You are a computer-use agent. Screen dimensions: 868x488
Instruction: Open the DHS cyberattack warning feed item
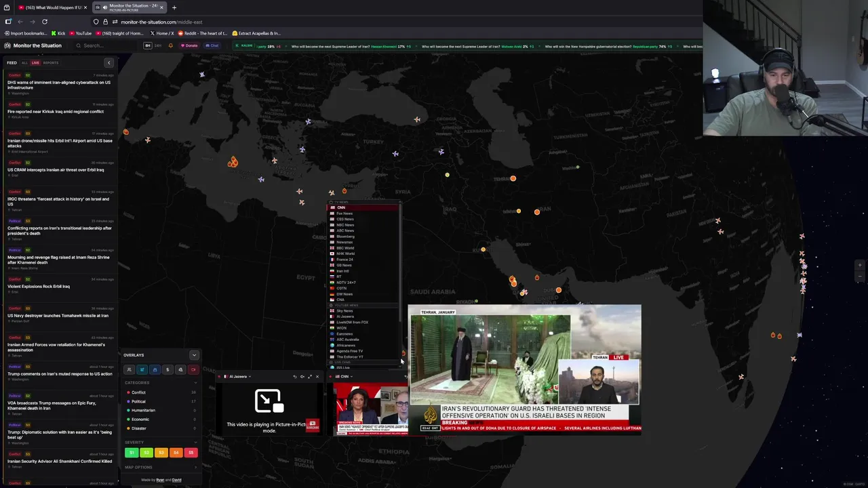[x=59, y=85]
